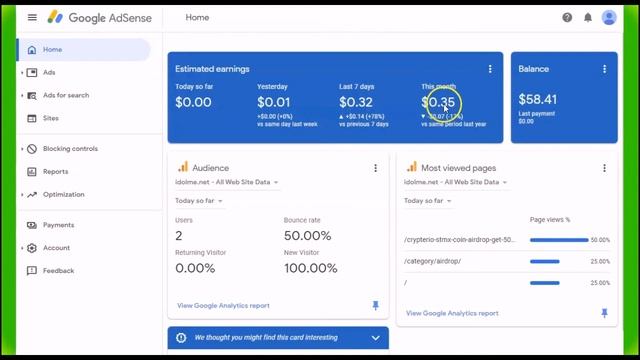
Task: Open the help question mark icon
Action: (x=567, y=18)
